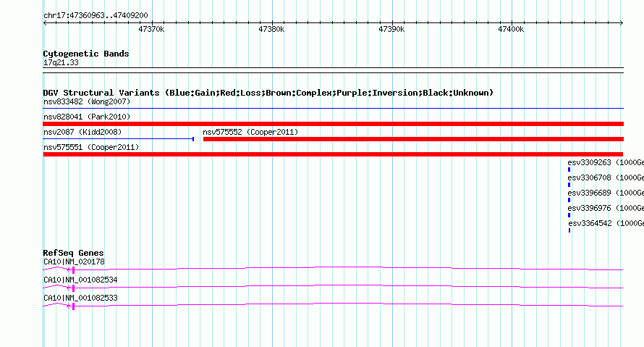Open gene label CA10|NM_001082534
Image resolution: width=644 pixels, height=347 pixels.
[80, 280]
